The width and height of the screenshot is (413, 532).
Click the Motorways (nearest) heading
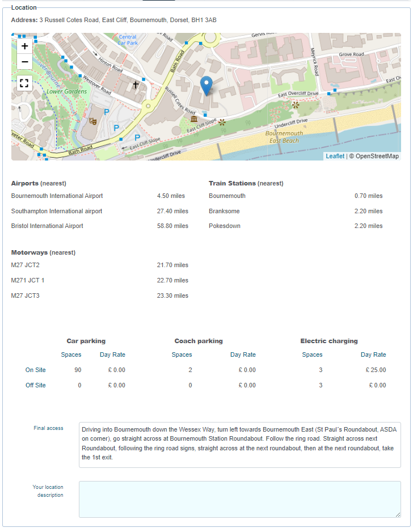(x=44, y=252)
